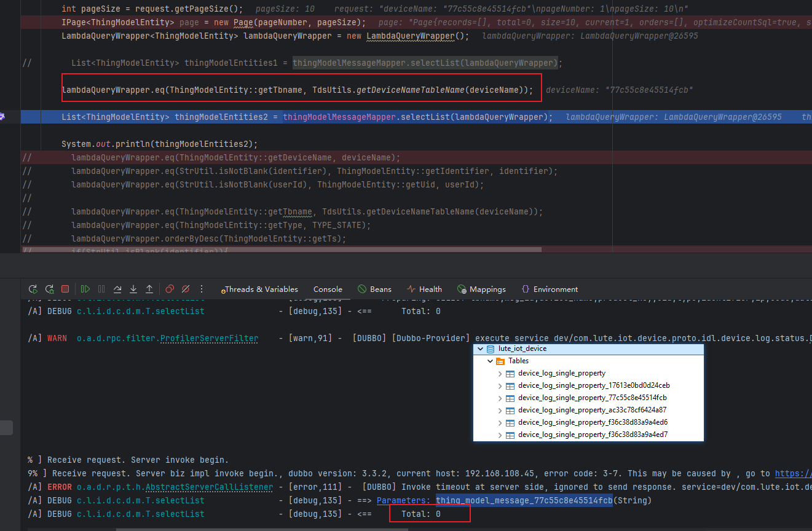The image size is (812, 531).
Task: Open the ProfilerServerFilter class link in log
Action: click(x=209, y=338)
